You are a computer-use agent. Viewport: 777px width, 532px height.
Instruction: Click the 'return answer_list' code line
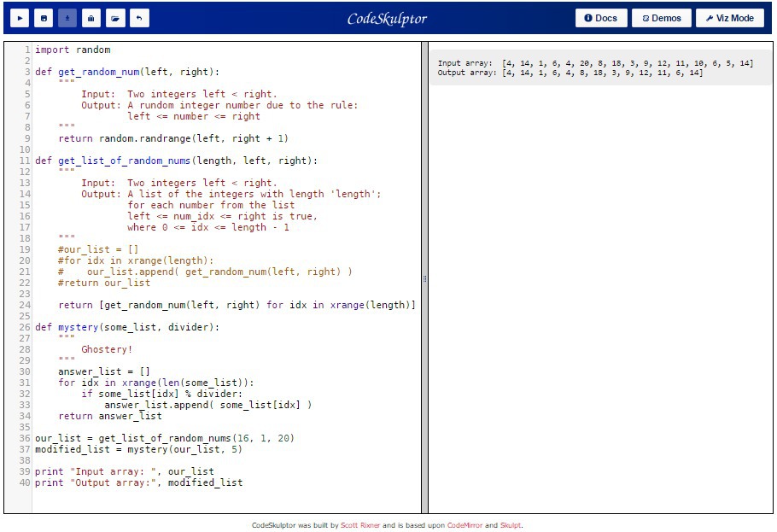pyautogui.click(x=110, y=416)
